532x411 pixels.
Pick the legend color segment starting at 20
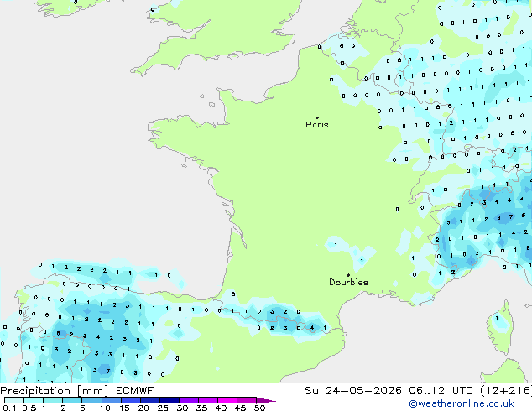click(x=149, y=400)
